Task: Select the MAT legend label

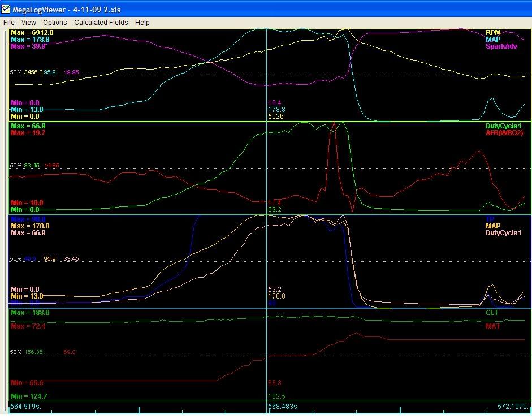Action: pyautogui.click(x=492, y=326)
